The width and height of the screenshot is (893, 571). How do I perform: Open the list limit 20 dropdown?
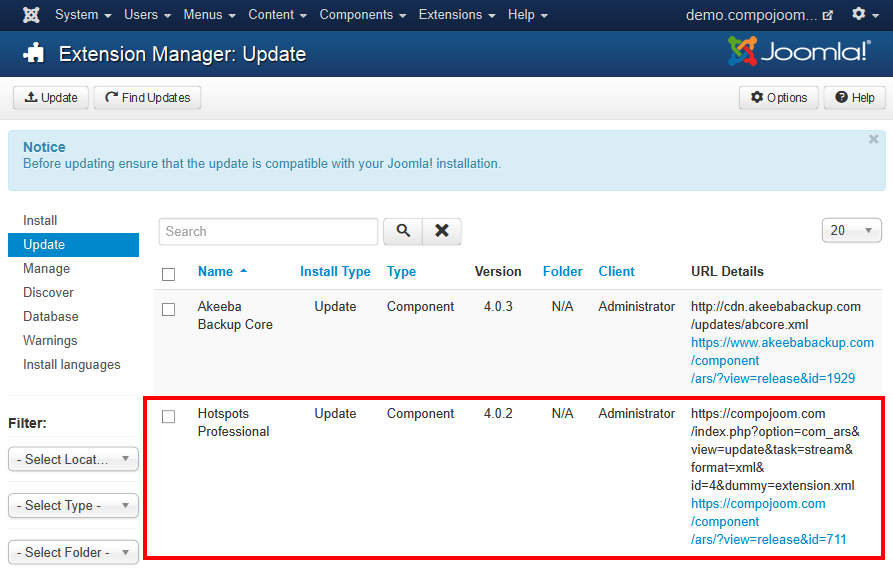click(851, 231)
